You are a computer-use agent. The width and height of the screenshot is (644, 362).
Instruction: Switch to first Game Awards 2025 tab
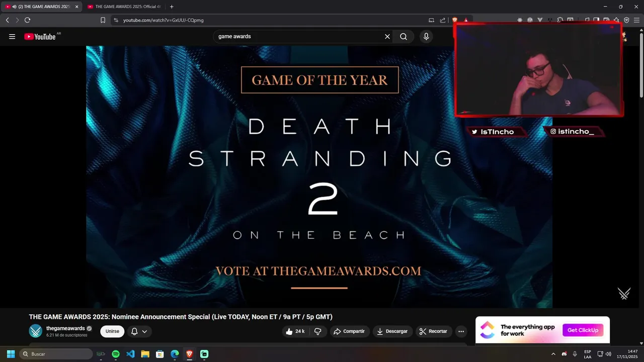pos(40,7)
